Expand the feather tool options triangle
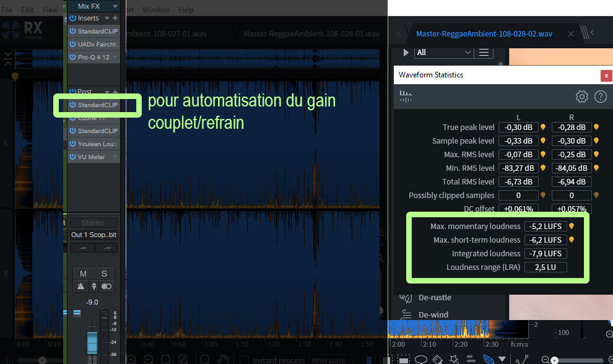This screenshot has width=613, height=364. click(502, 359)
